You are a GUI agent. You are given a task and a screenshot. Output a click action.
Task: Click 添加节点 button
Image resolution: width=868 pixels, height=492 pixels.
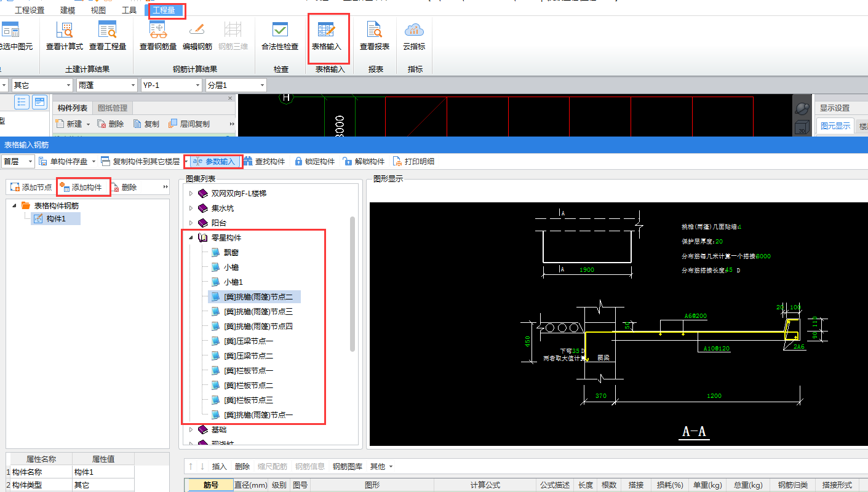[31, 187]
